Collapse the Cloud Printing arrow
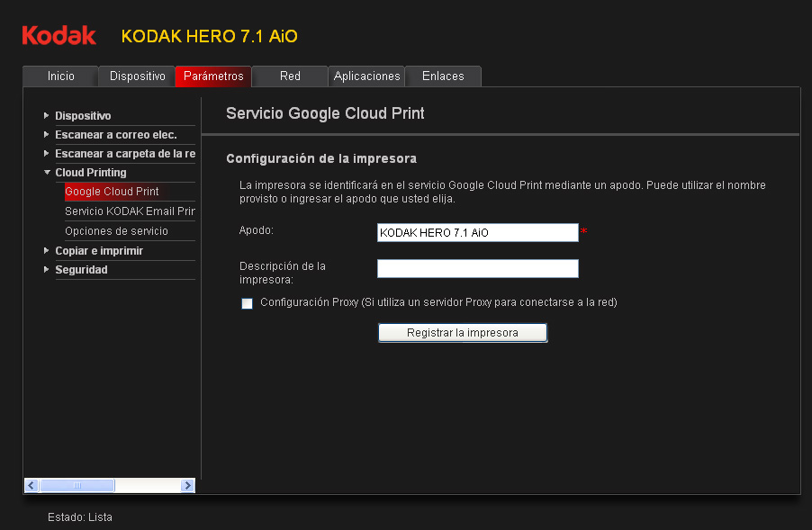Image resolution: width=812 pixels, height=530 pixels. tap(47, 173)
